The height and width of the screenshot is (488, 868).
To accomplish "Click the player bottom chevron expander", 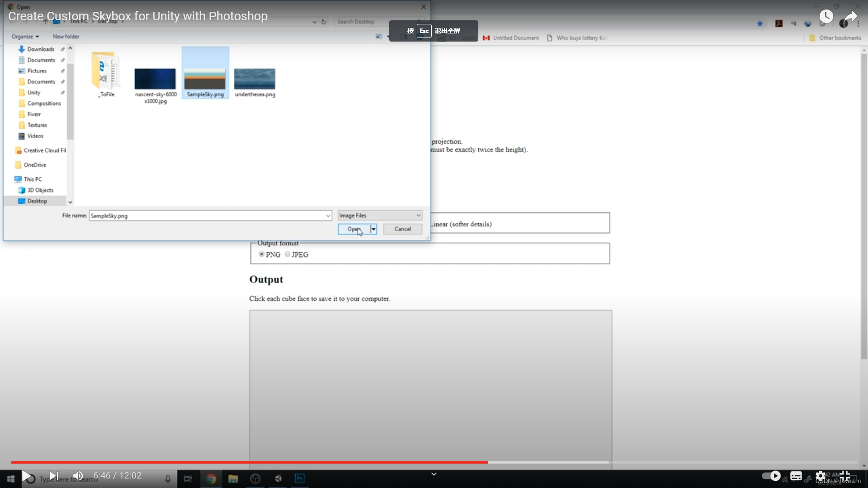I will click(434, 474).
